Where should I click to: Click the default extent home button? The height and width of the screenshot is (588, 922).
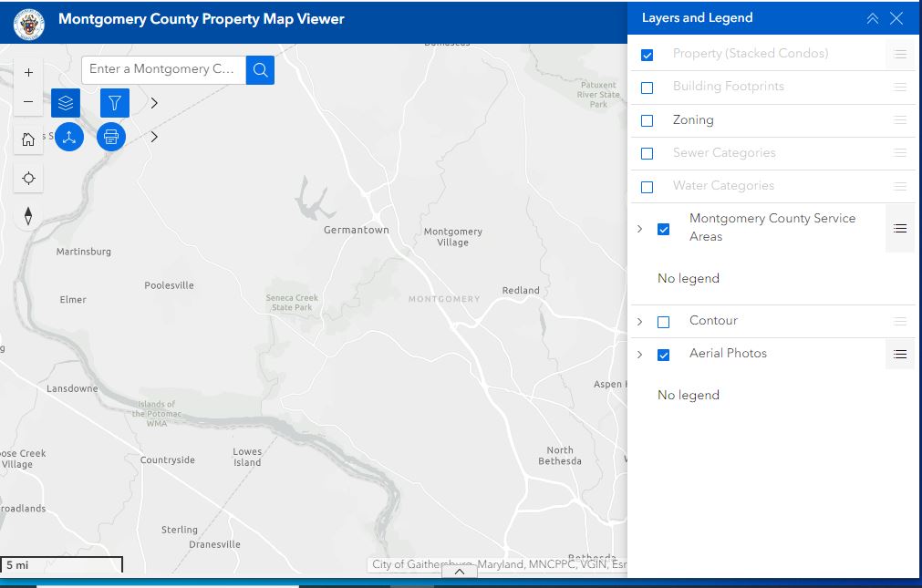click(28, 139)
